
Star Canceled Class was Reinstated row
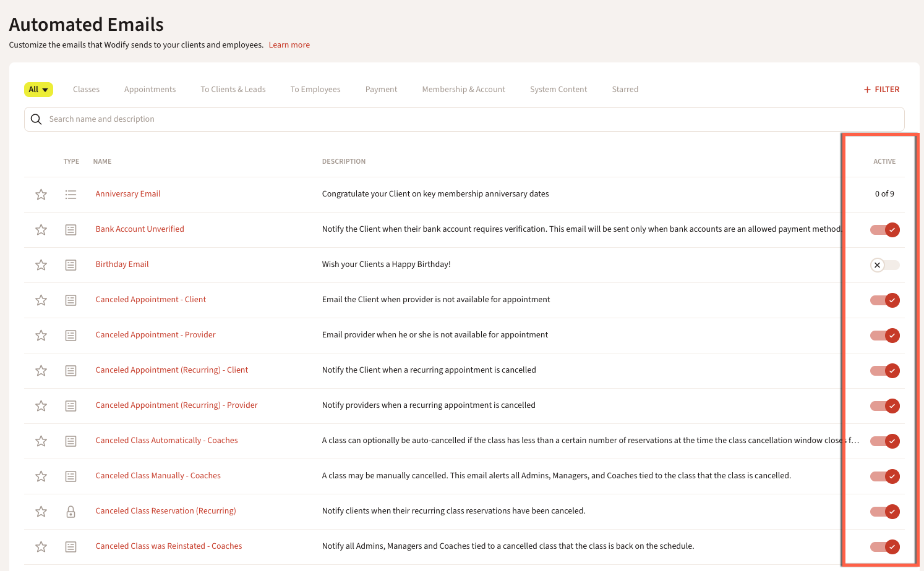tap(41, 547)
